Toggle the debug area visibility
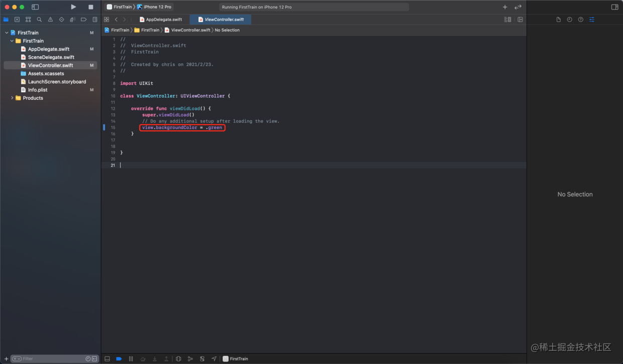 pos(107,359)
